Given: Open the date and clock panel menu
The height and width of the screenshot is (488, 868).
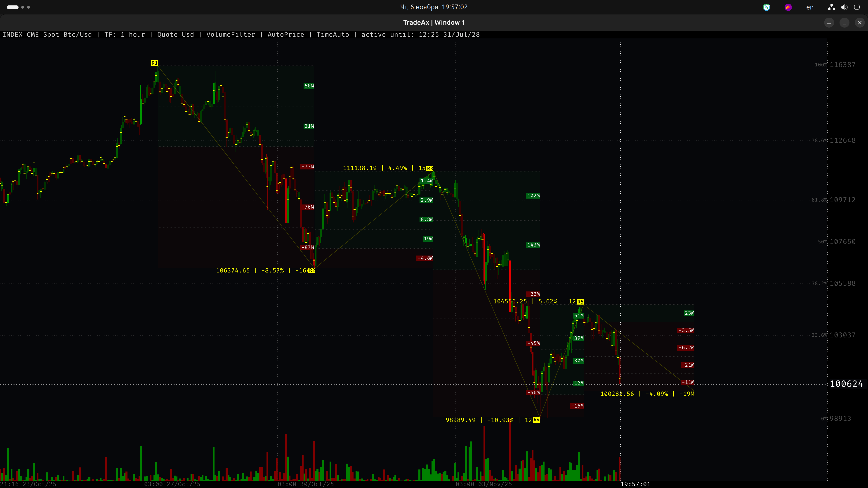Looking at the screenshot, I should point(434,7).
